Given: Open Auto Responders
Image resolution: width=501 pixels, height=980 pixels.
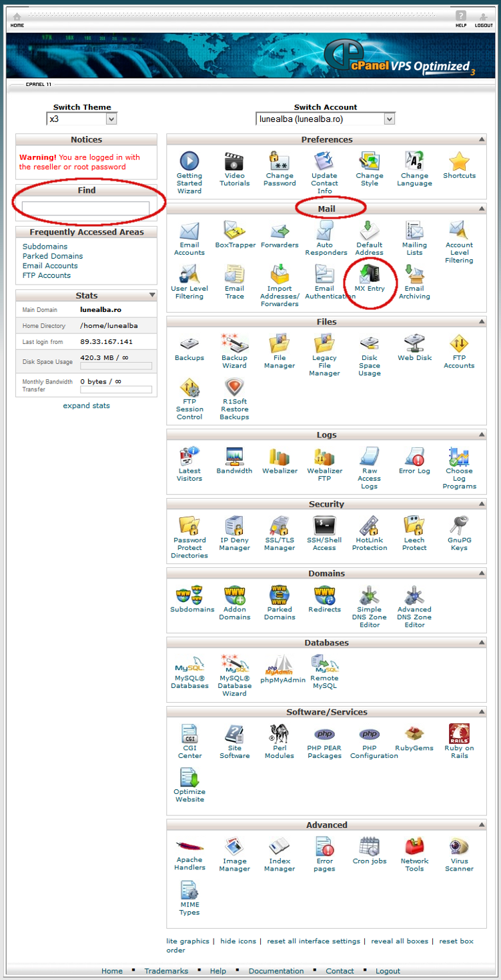Looking at the screenshot, I should [324, 238].
